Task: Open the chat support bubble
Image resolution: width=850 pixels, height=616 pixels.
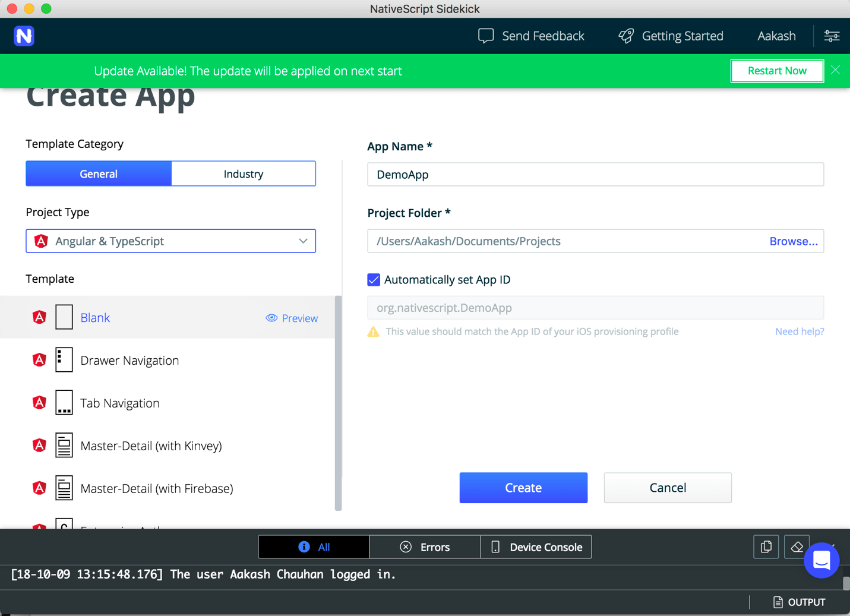Action: click(821, 560)
